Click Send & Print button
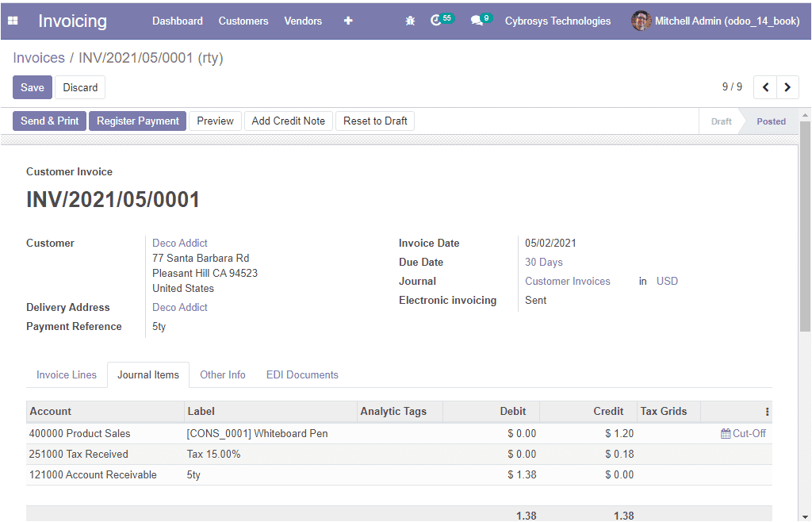Viewport: 812px width, 522px height. [50, 121]
